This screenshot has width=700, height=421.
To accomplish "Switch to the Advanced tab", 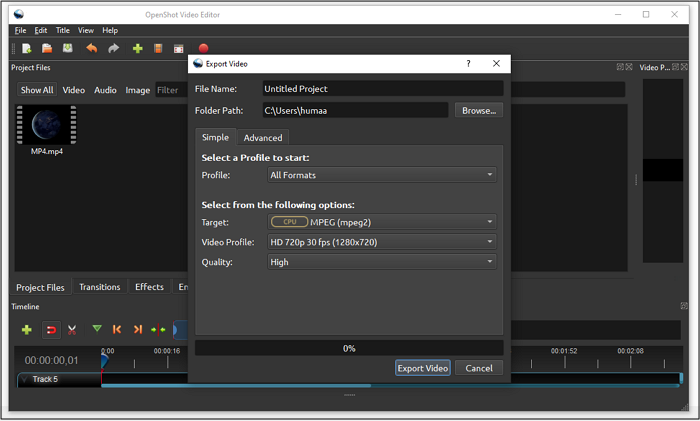I will [x=263, y=138].
